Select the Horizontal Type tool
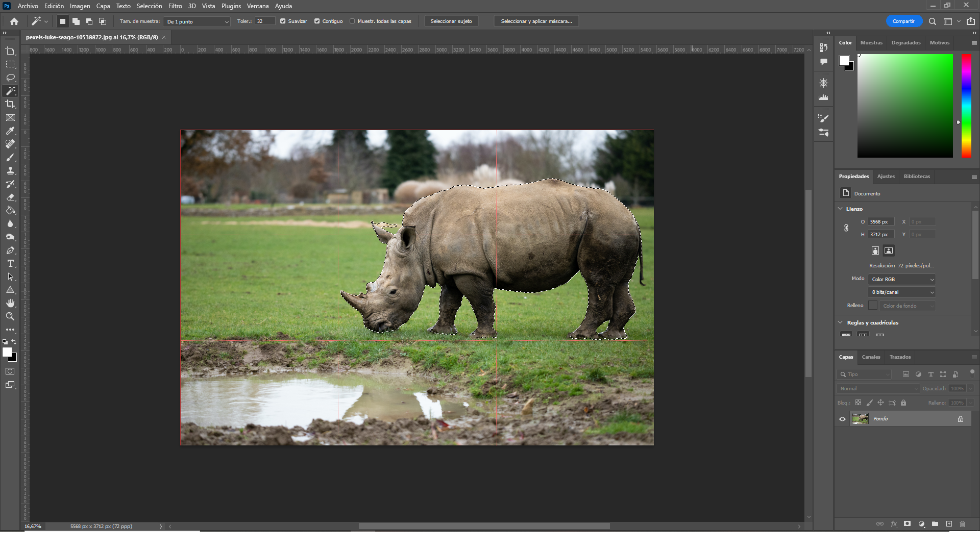The image size is (980, 551). pyautogui.click(x=10, y=264)
